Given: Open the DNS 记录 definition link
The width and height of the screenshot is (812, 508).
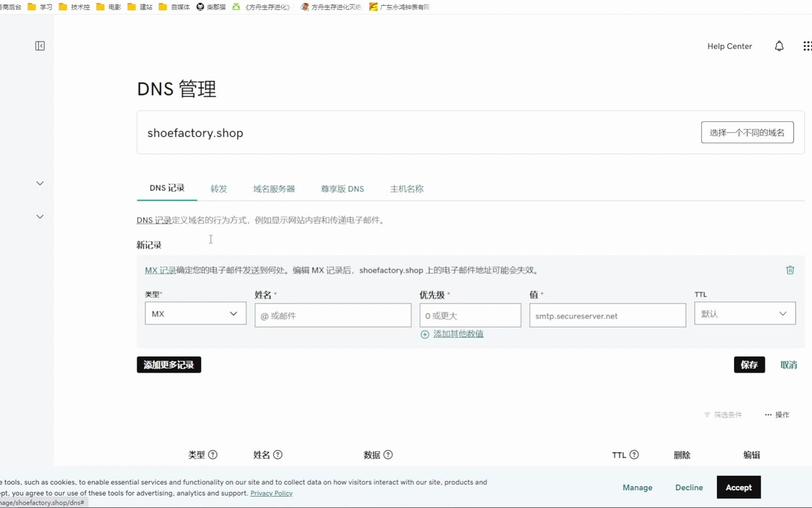Looking at the screenshot, I should 154,220.
